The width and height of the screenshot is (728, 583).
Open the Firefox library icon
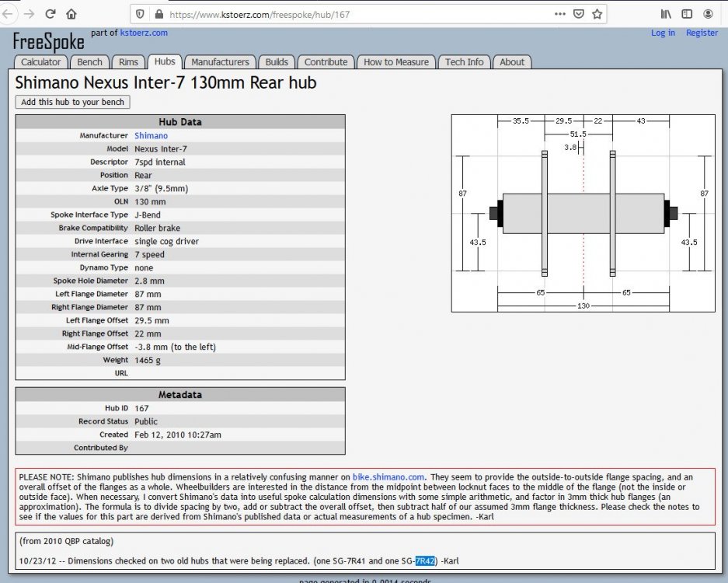tap(666, 14)
